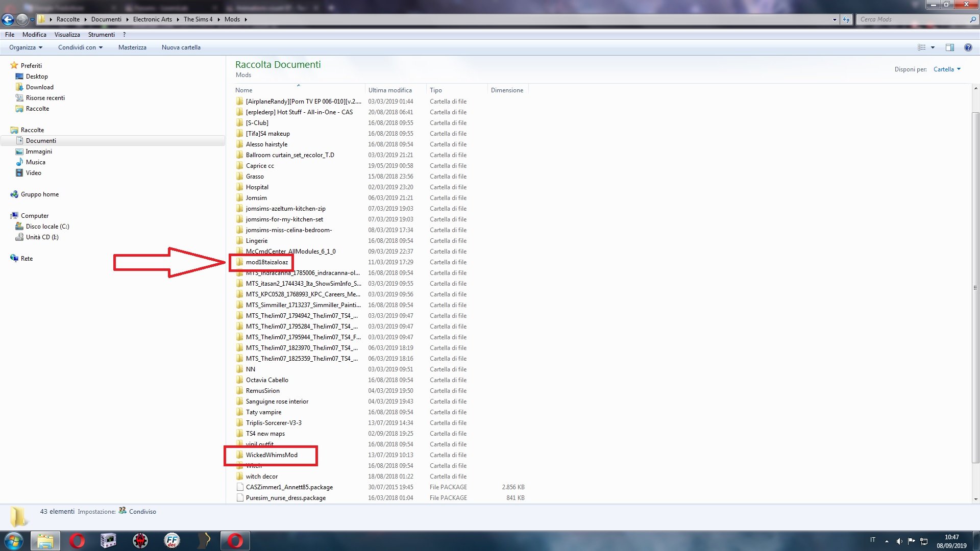Open Disco locale (C:) drive

pyautogui.click(x=47, y=227)
